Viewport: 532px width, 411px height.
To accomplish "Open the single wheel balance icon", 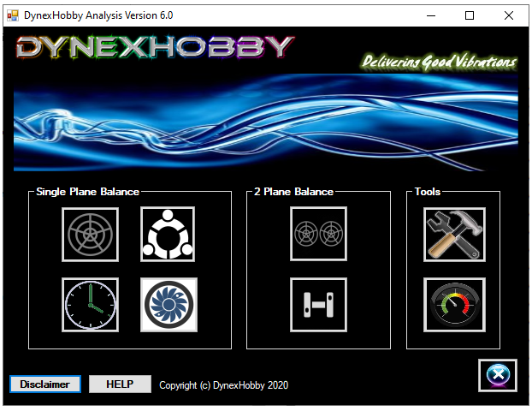I will coord(91,235).
